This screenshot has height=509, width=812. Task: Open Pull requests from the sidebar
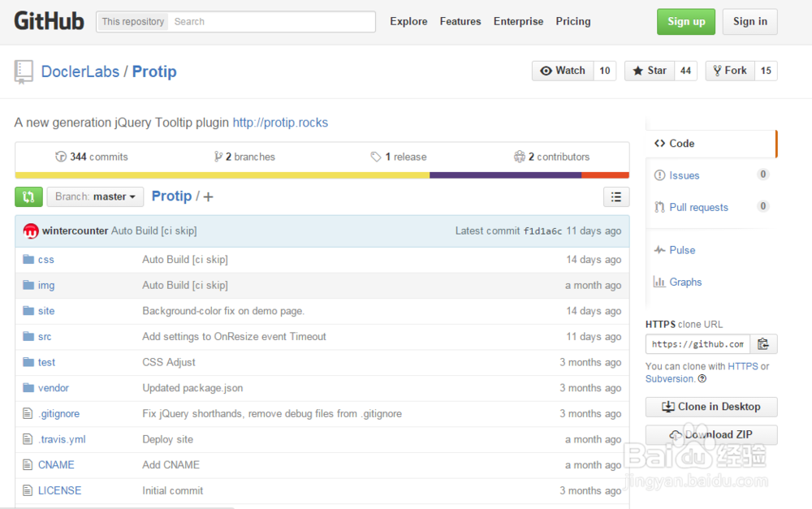pos(659,207)
